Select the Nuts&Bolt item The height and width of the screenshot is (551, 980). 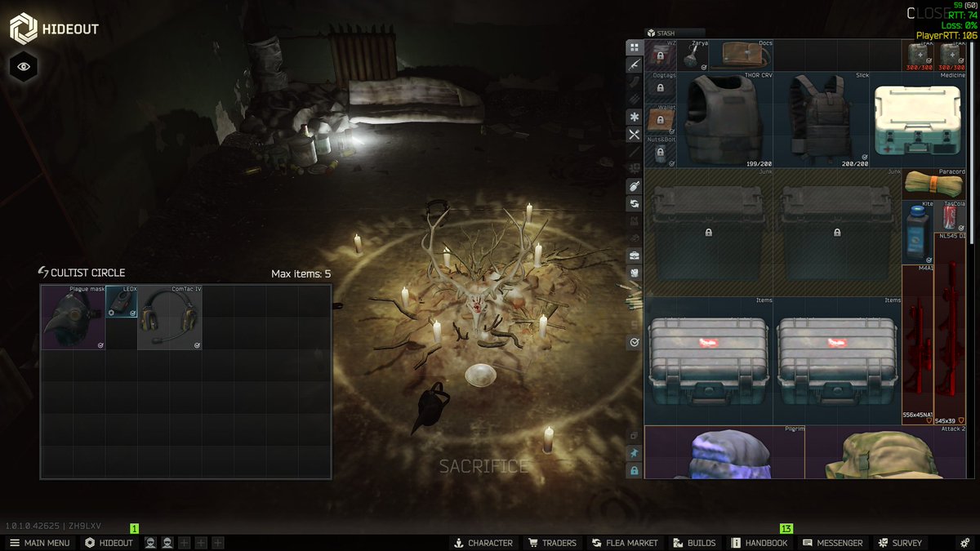coord(661,151)
